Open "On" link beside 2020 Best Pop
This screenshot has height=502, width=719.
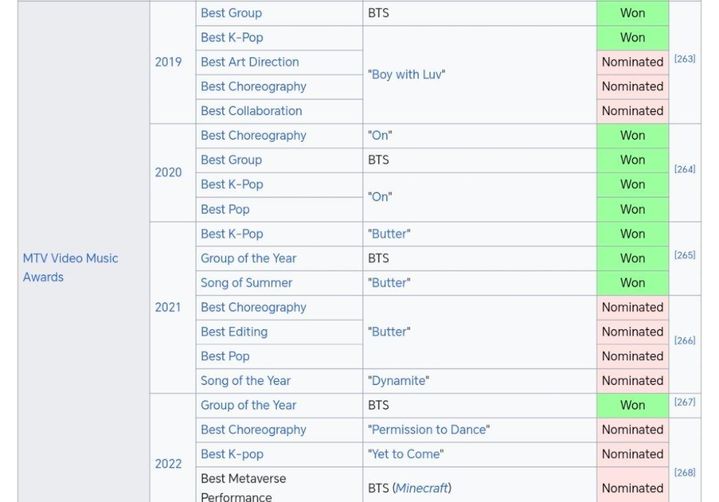click(x=380, y=197)
